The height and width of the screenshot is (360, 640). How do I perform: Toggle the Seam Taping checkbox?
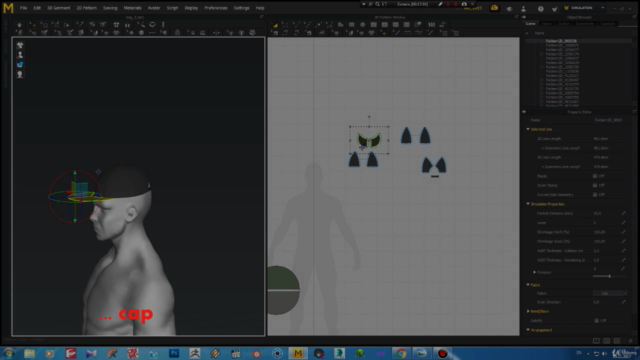click(x=595, y=185)
